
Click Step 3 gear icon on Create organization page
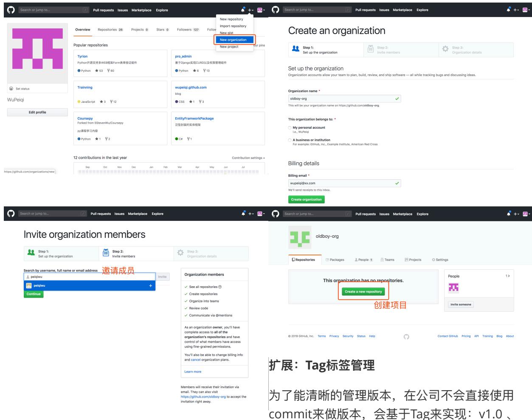click(445, 49)
